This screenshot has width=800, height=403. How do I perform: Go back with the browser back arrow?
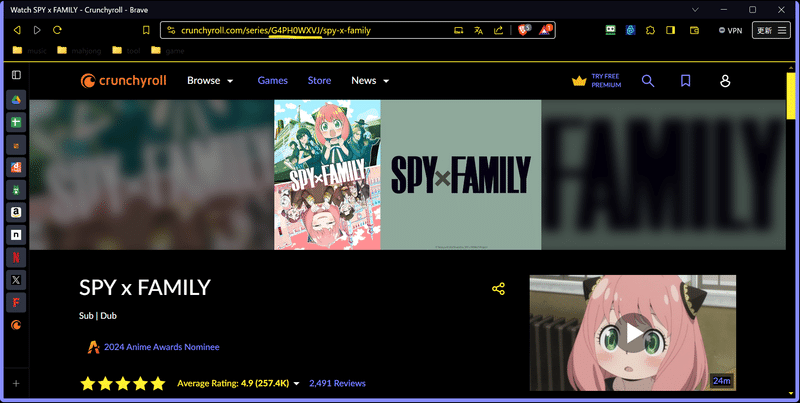coord(17,31)
